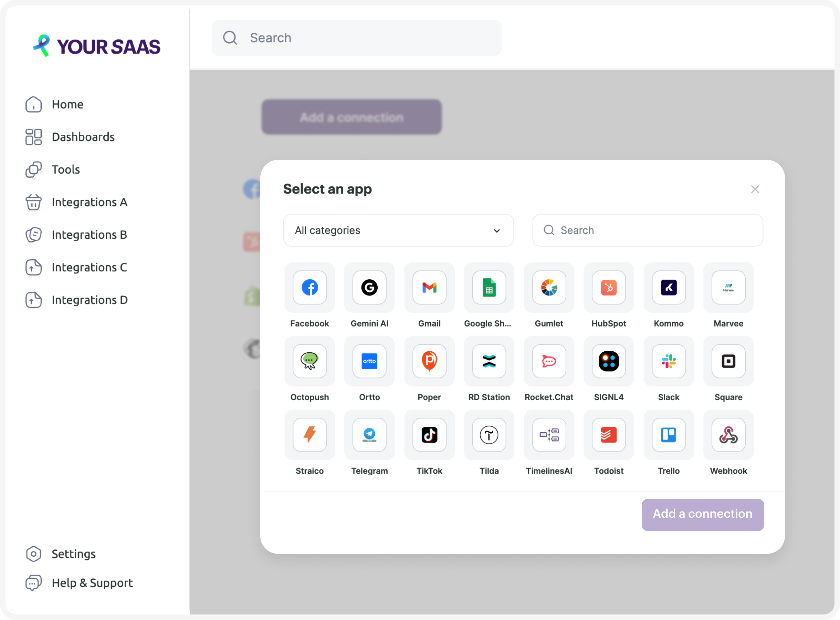Go to Home in sidebar
This screenshot has height=620, width=840.
click(x=55, y=104)
